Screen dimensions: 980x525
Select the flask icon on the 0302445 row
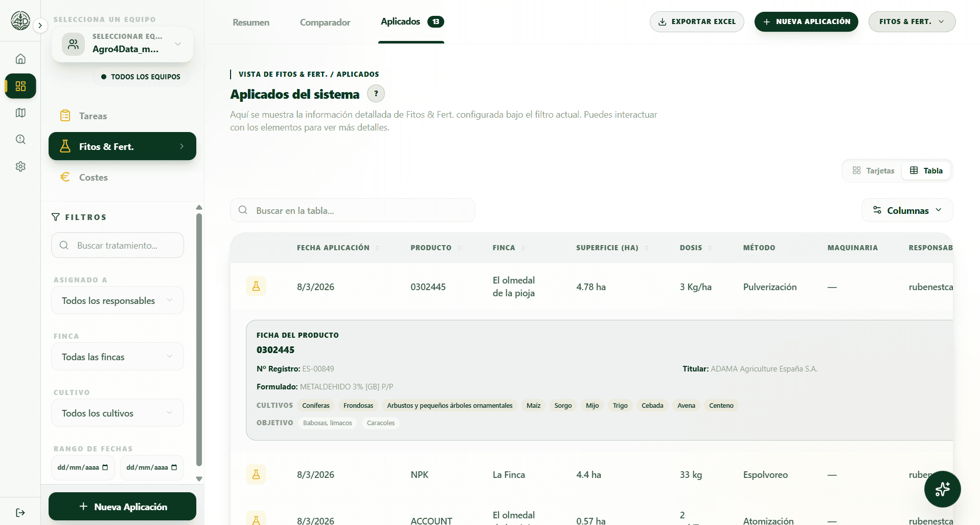click(x=256, y=286)
